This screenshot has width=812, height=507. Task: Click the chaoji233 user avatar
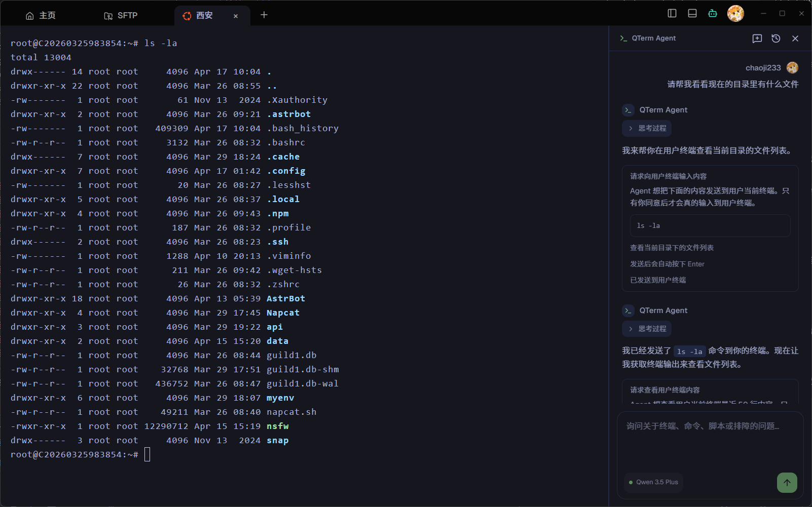coord(792,68)
